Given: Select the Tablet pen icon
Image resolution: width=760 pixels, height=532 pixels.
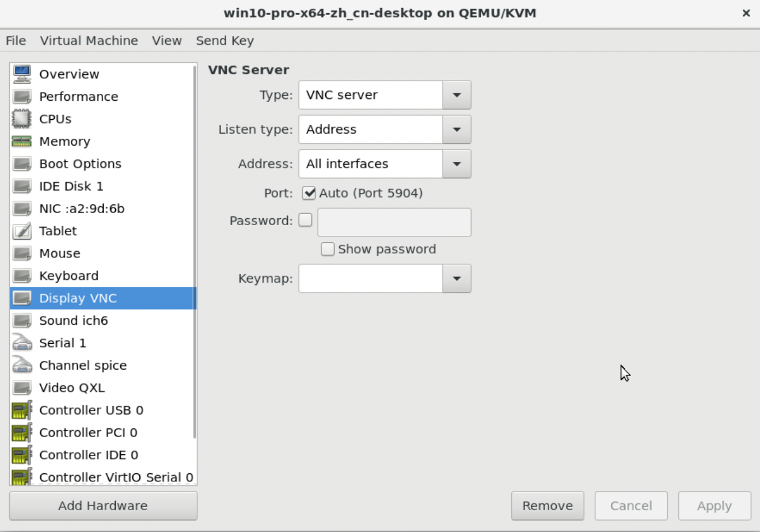Looking at the screenshot, I should (x=22, y=231).
